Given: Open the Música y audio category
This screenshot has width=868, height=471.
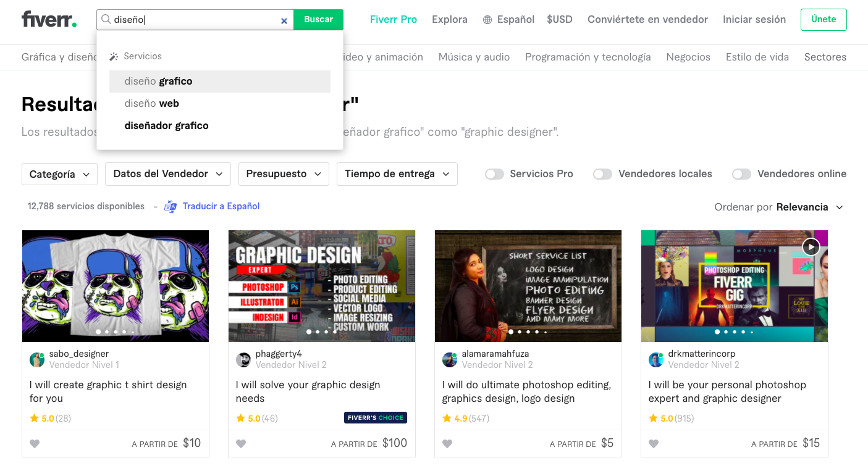Looking at the screenshot, I should coord(474,57).
